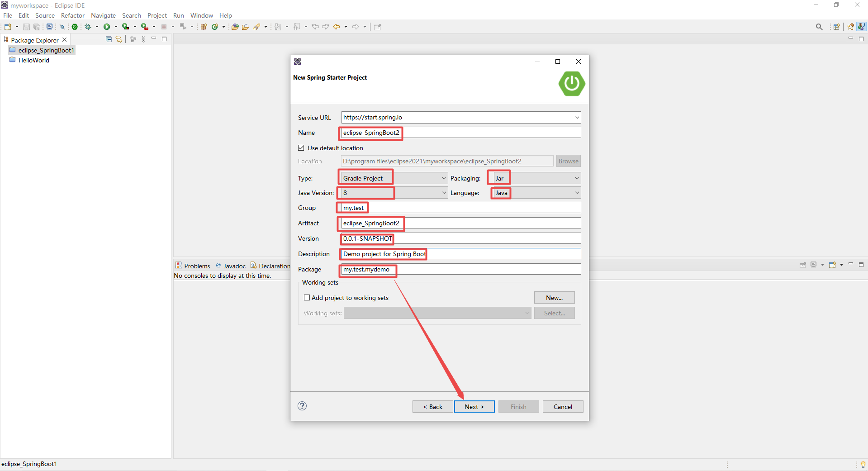Screen dimensions: 868x471
Task: Open the Service URL dropdown
Action: click(577, 118)
